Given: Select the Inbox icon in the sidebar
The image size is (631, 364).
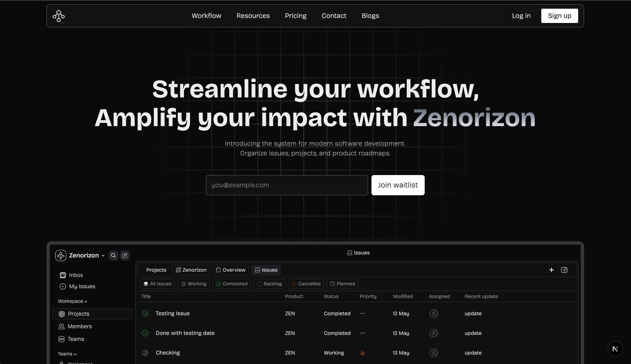Looking at the screenshot, I should point(62,275).
